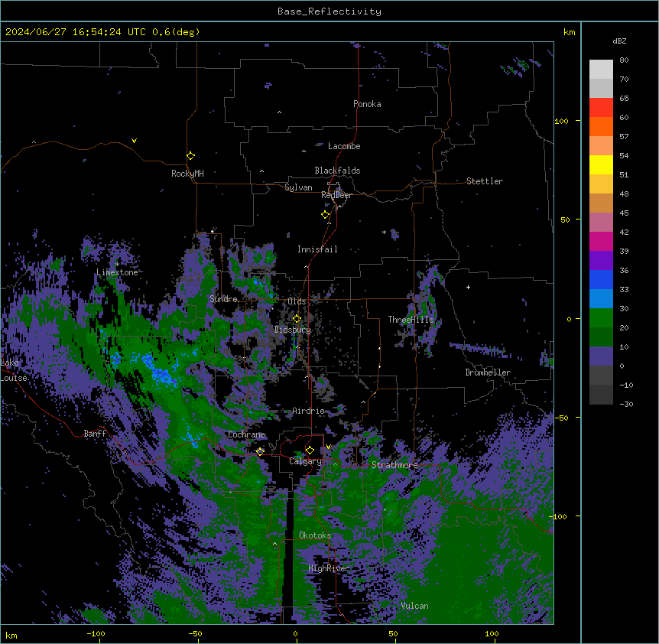Click the -30 value in the legend
Viewport: 659px width, 644px height.
pyautogui.click(x=626, y=405)
